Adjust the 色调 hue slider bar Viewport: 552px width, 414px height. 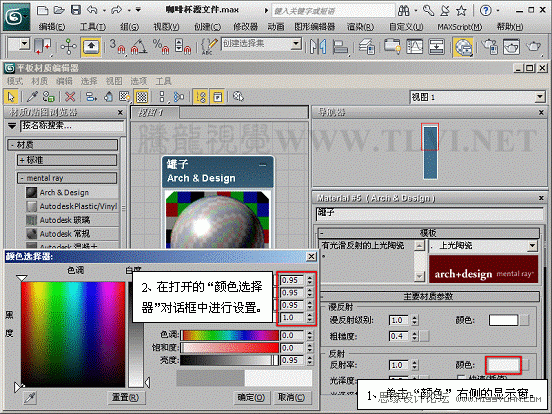[230, 335]
